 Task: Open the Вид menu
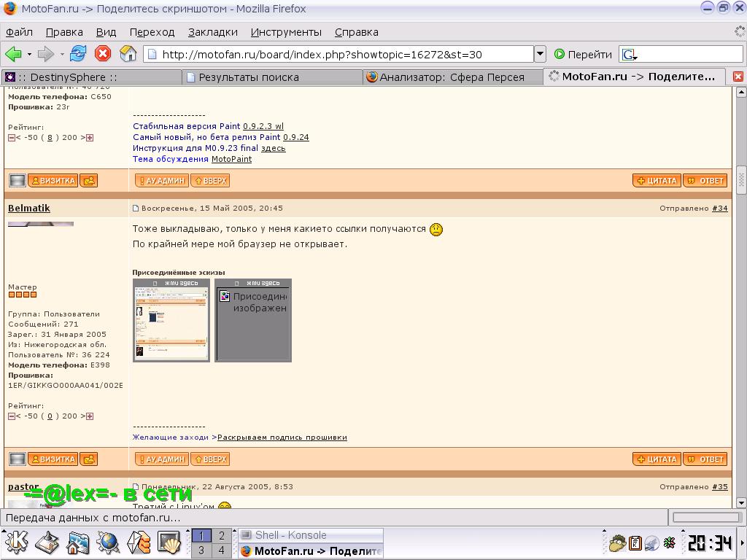point(106,32)
